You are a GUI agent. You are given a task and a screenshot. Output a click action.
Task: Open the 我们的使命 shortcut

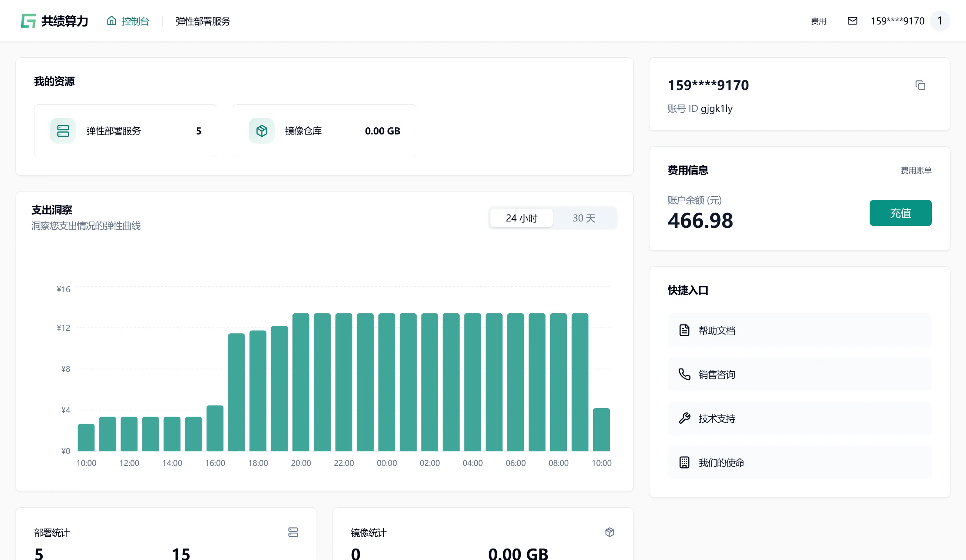click(799, 462)
